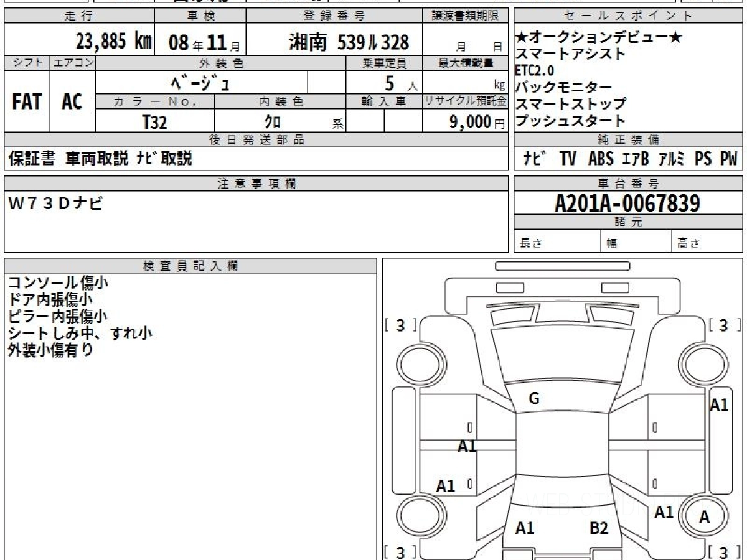
Task: Select the mileage value 23,885 km
Action: [114, 42]
